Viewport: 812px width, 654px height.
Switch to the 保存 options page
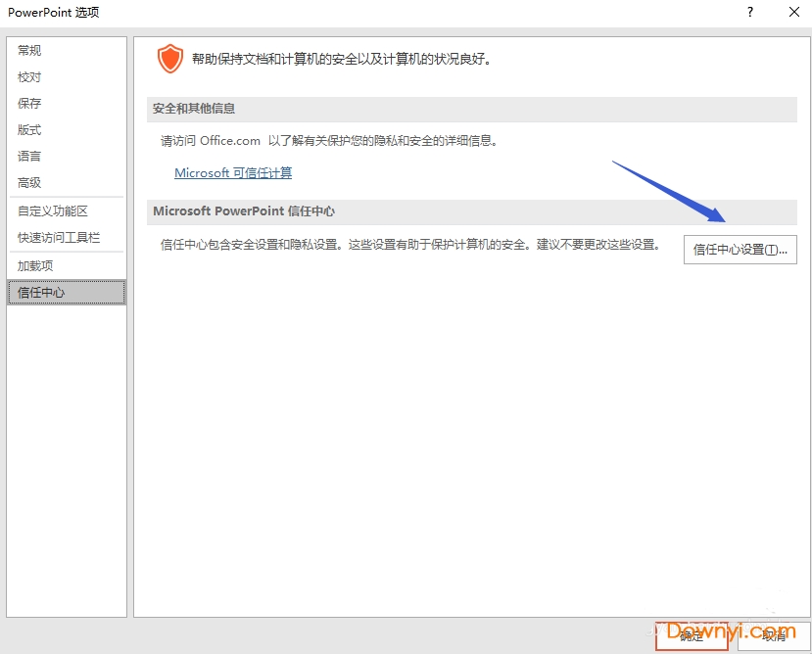point(30,104)
